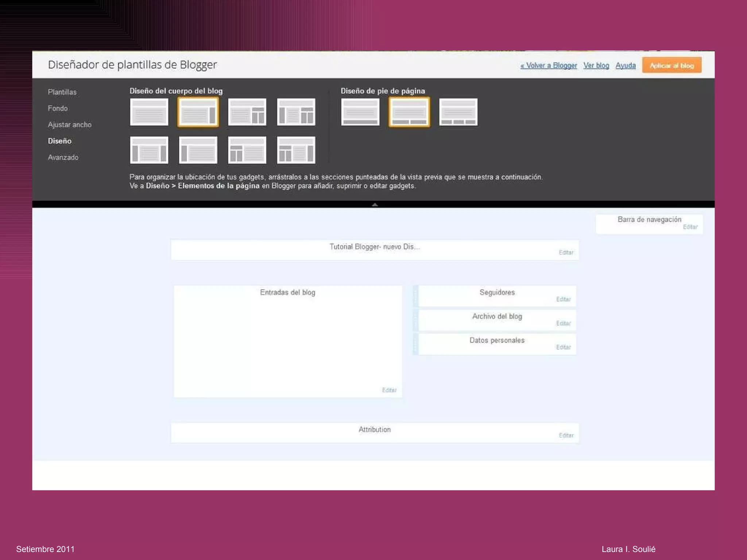Pick body layout with split left sidebar only
747x560 pixels.
point(247,150)
